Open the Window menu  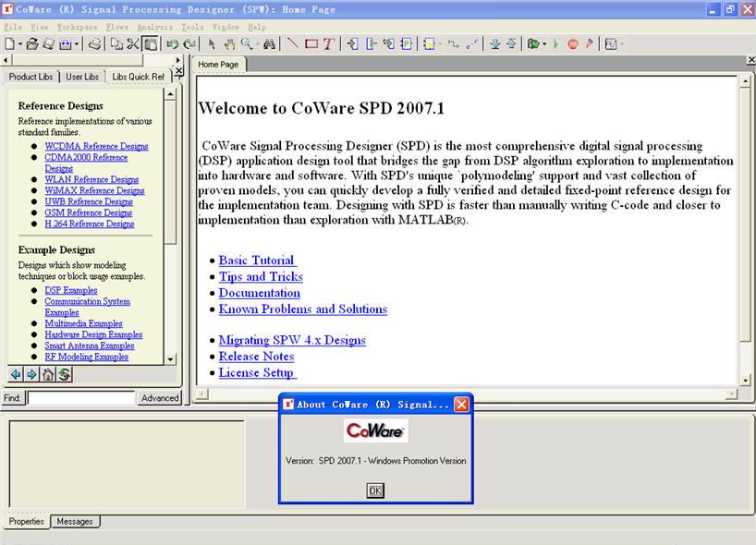226,27
